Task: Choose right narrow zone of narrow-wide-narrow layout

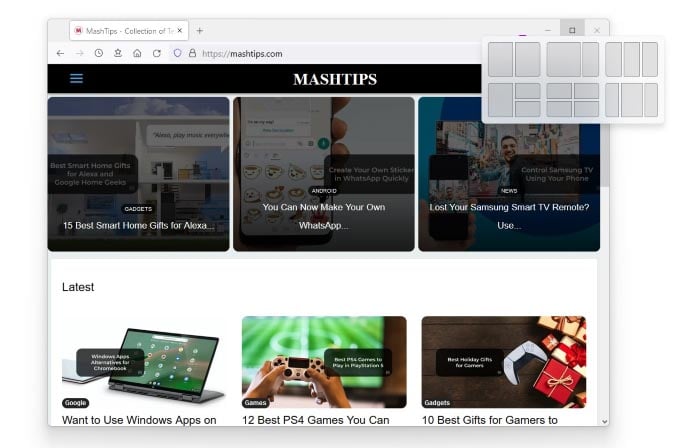Action: (651, 100)
